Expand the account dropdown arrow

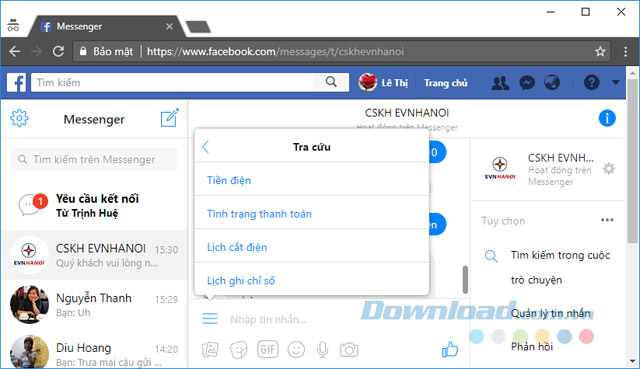(616, 82)
